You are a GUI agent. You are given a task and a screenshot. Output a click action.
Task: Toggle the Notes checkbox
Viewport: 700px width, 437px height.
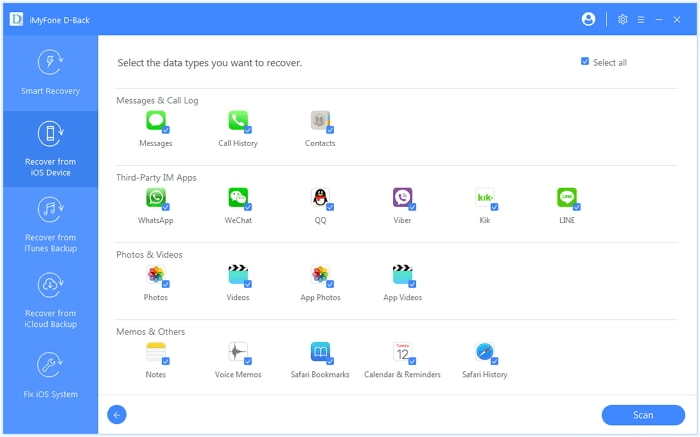[166, 361]
